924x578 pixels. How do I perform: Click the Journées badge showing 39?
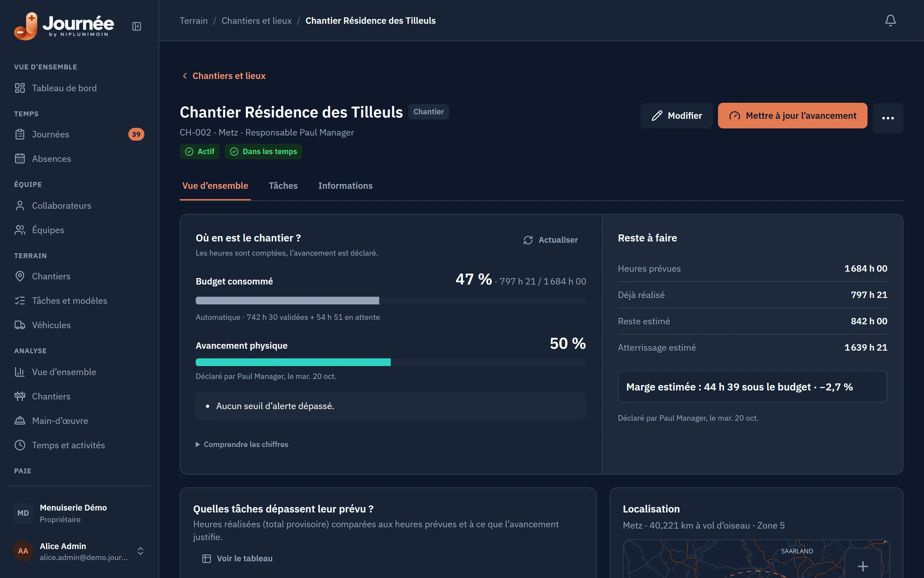(136, 134)
